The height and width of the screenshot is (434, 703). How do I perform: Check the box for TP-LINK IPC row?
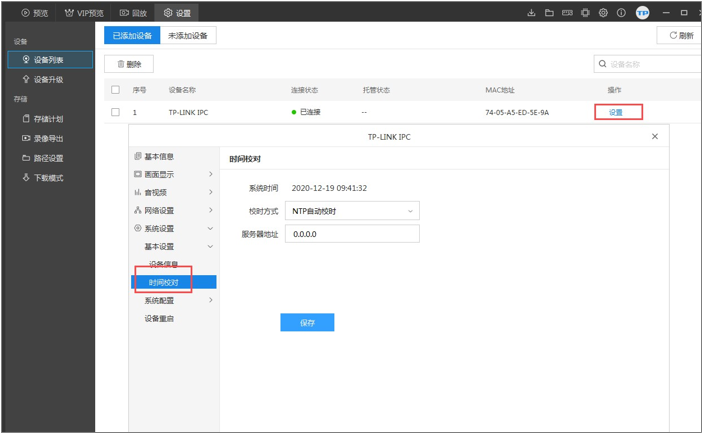tap(115, 112)
